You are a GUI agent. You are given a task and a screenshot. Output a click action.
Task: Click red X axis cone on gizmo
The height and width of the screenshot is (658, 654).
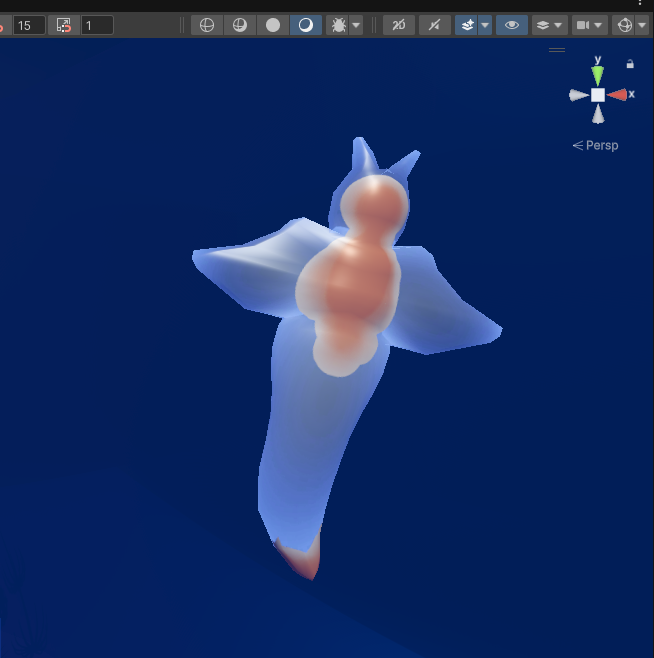click(x=617, y=95)
